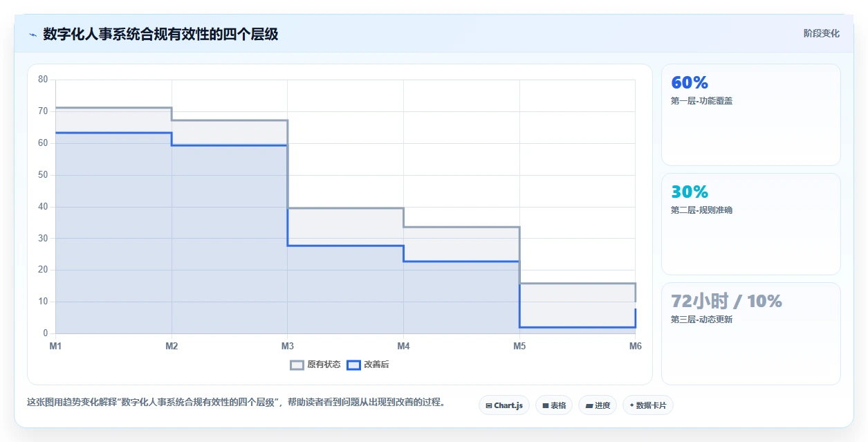Click the icon inside Chart.js chip
868x442 pixels.
(489, 406)
